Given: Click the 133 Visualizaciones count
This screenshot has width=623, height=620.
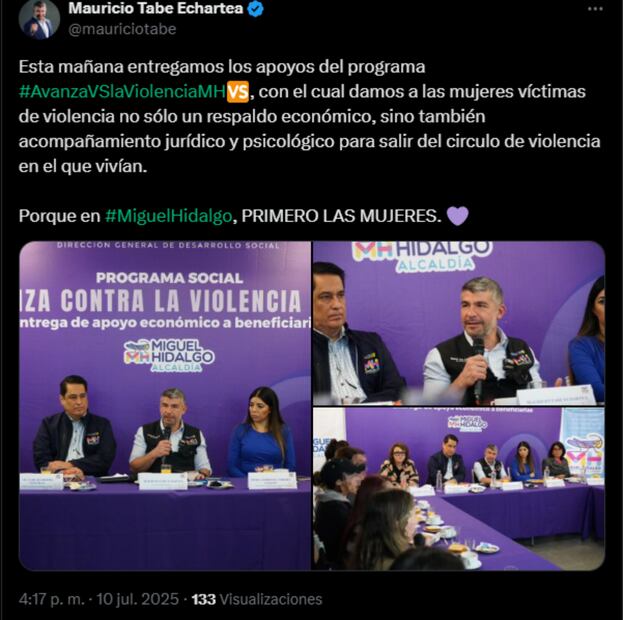Looking at the screenshot, I should 257,599.
